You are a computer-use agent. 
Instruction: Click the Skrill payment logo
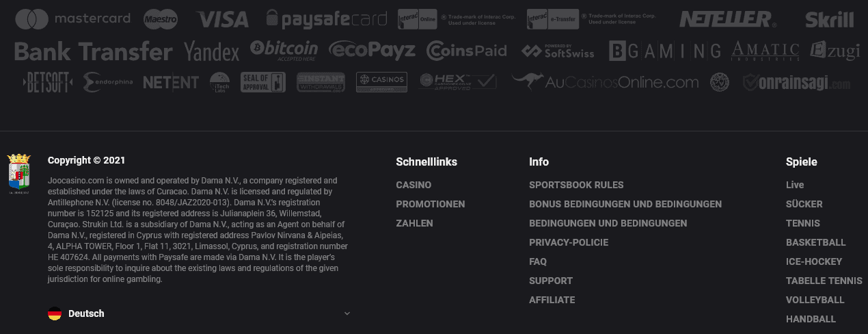point(830,19)
